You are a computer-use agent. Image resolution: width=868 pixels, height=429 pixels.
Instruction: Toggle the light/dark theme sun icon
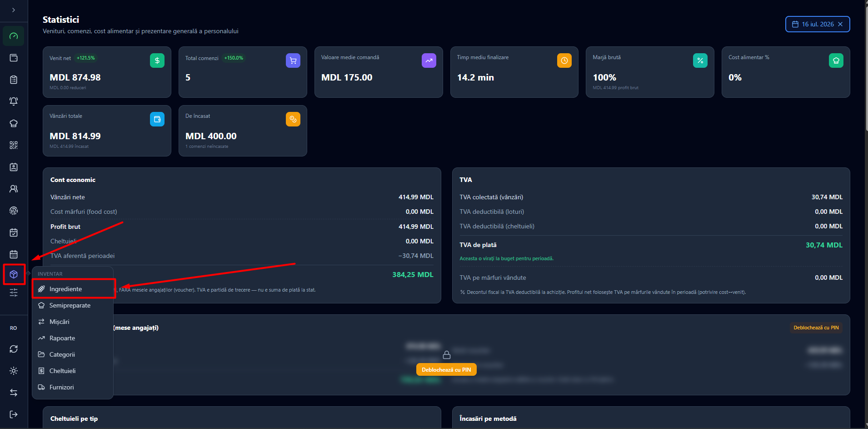point(14,371)
